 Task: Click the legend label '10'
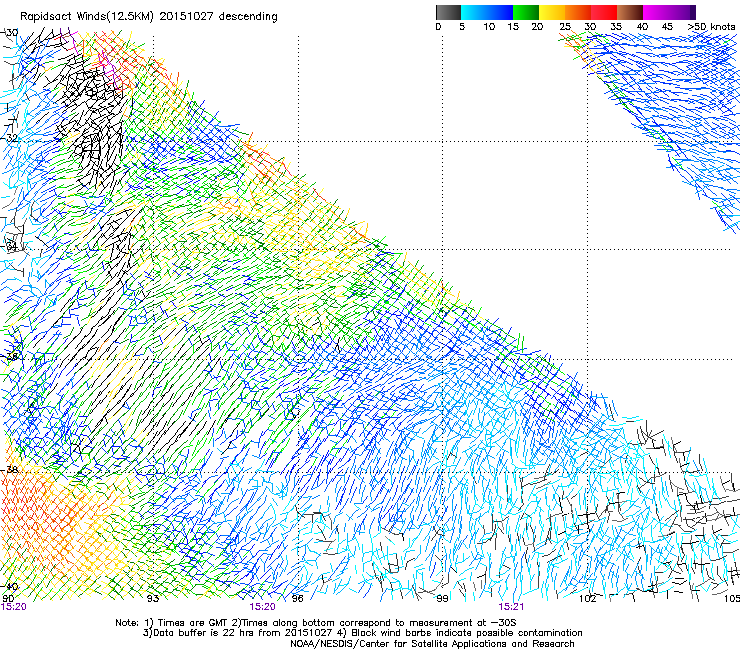pyautogui.click(x=489, y=27)
